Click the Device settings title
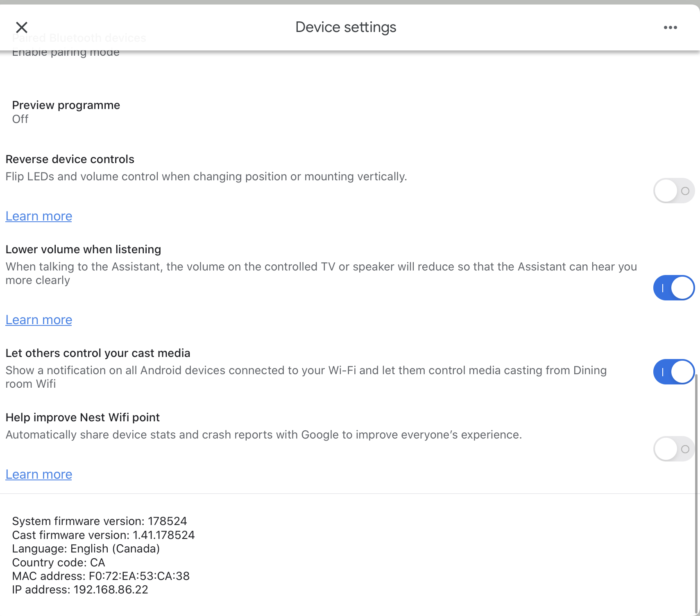The height and width of the screenshot is (616, 700). pyautogui.click(x=346, y=27)
